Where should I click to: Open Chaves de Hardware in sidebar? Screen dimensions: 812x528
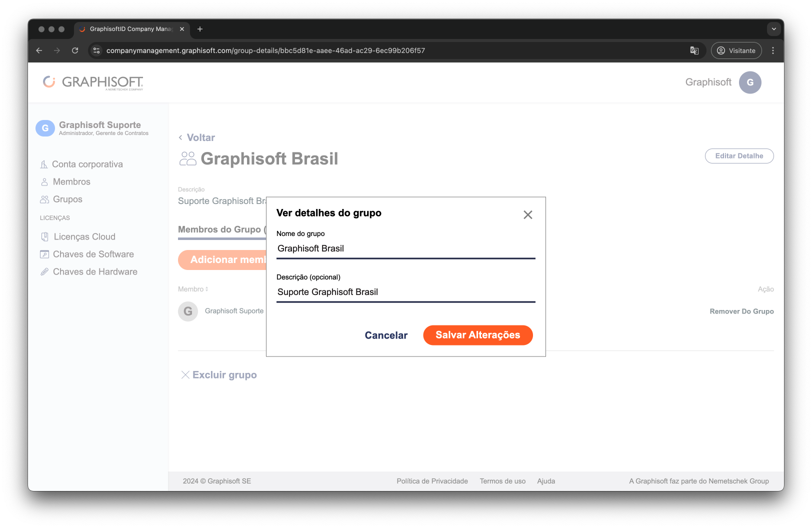point(95,272)
